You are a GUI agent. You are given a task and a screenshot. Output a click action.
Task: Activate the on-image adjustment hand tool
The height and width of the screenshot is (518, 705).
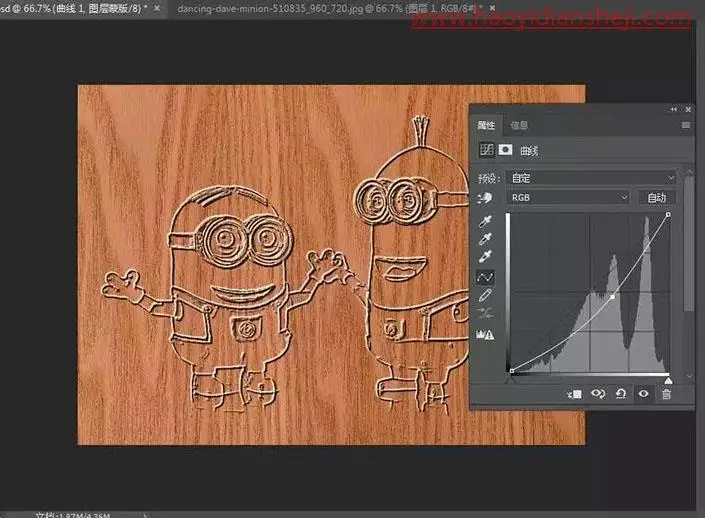tap(485, 198)
